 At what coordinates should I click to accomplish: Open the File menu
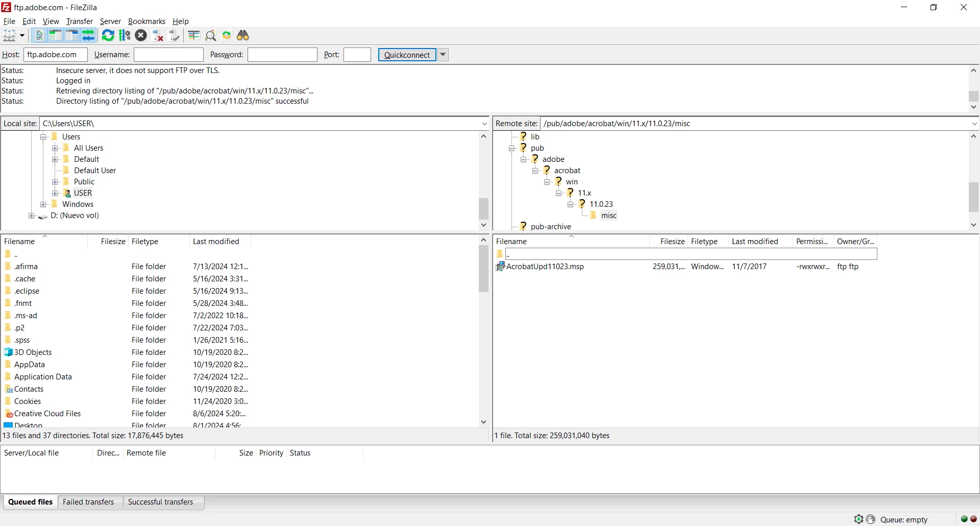coord(9,21)
